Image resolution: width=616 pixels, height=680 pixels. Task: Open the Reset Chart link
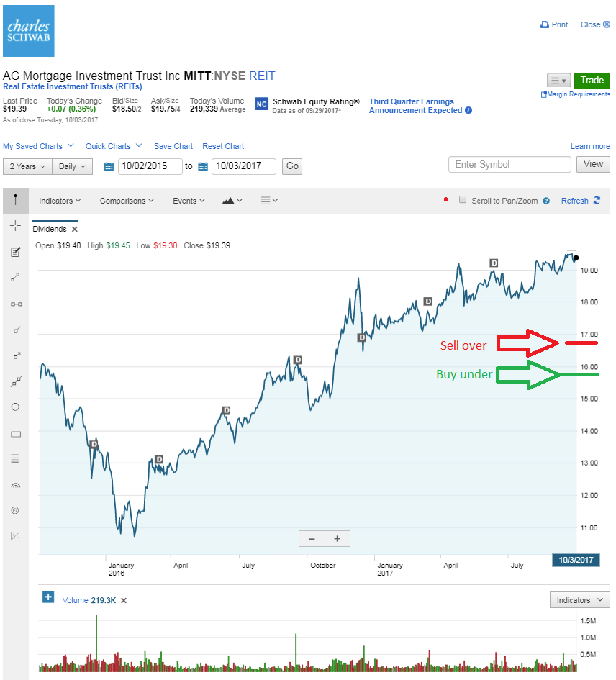[223, 146]
